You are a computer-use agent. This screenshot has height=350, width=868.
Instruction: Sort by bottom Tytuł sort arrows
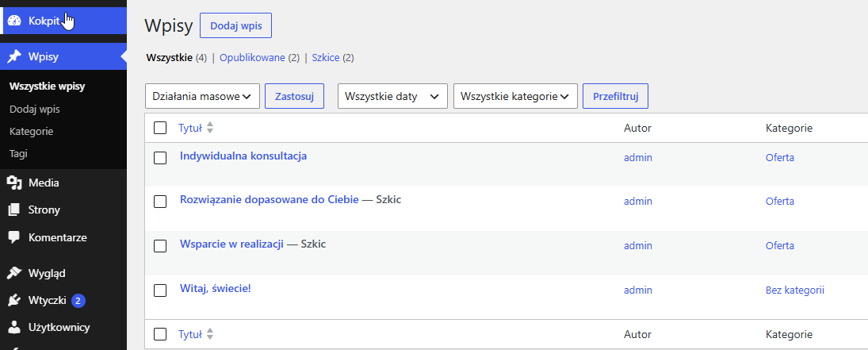[210, 334]
